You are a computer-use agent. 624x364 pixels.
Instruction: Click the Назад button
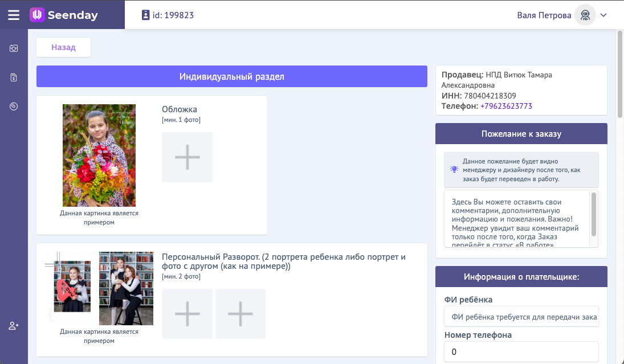point(63,47)
